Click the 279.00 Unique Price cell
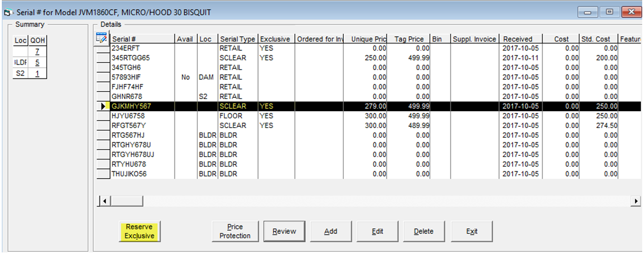The image size is (644, 253). pyautogui.click(x=366, y=106)
